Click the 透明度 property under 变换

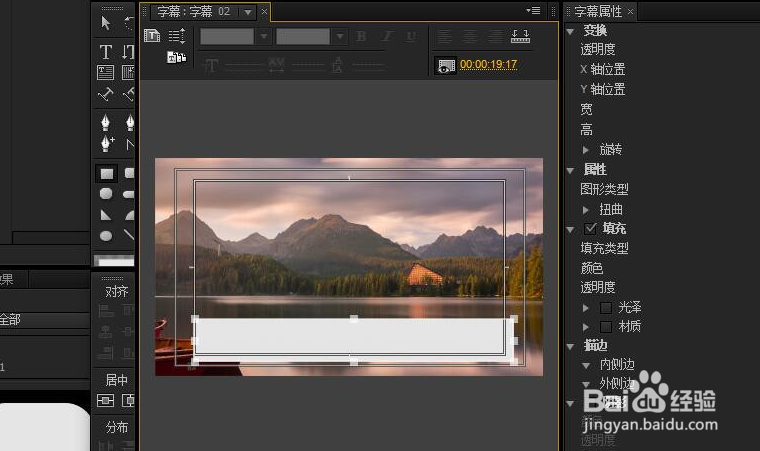point(598,49)
